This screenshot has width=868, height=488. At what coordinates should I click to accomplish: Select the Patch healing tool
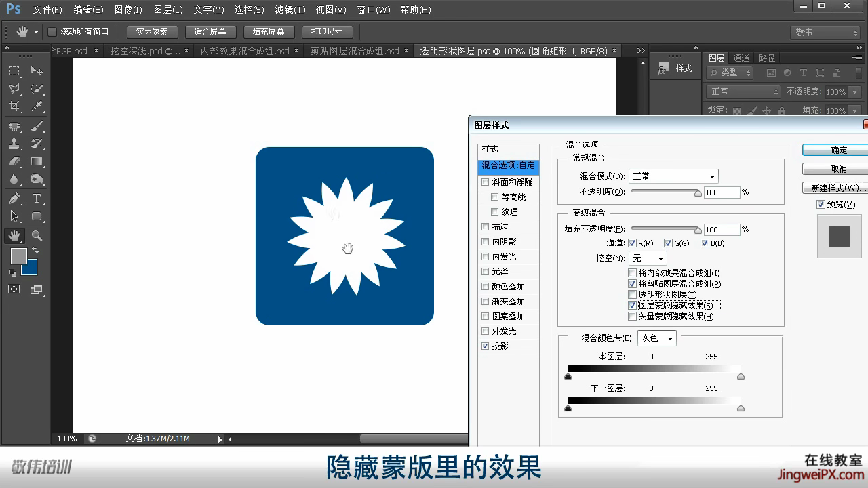14,126
